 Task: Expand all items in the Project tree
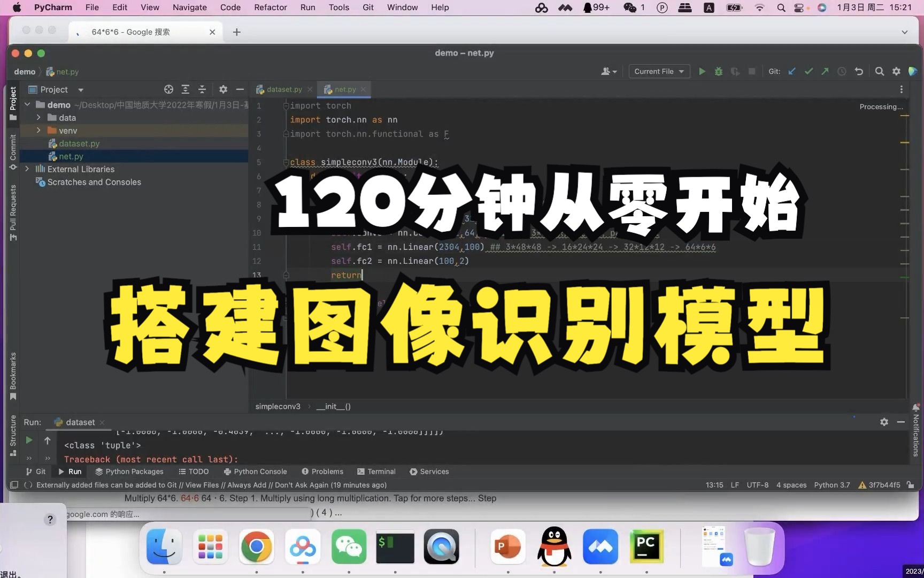(185, 89)
